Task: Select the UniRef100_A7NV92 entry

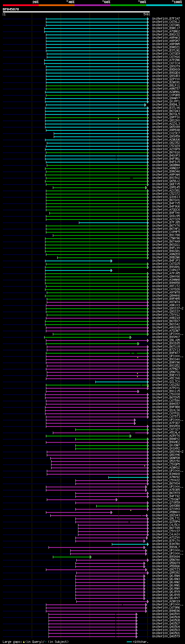Action: [x=166, y=477]
